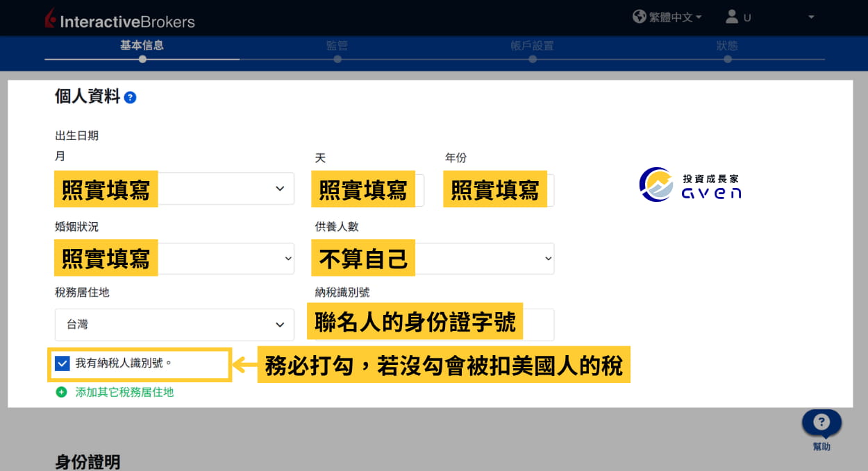Image resolution: width=868 pixels, height=471 pixels.
Task: Toggle the 我有納稅人識別號 checkbox
Action: point(62,363)
